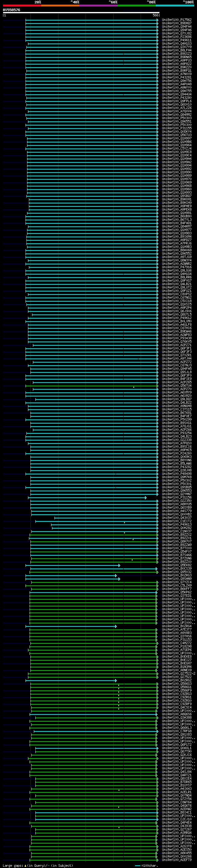Screen dimensions: 197x868
Task: Select hit label UniRef100_P48498
Action: click(x=176, y=474)
